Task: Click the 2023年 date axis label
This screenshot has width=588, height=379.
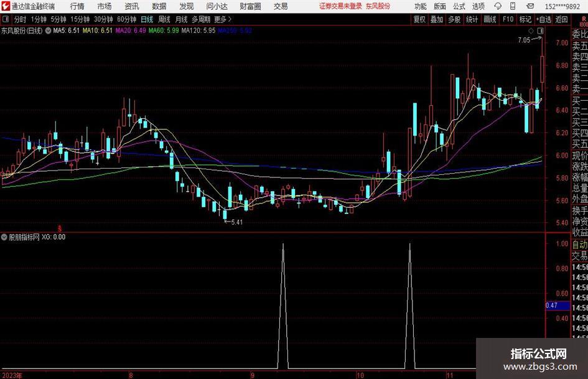Action: pyautogui.click(x=12, y=375)
